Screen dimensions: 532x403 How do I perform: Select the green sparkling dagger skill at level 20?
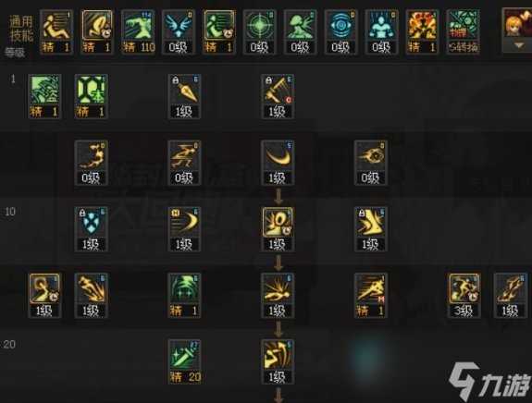[x=184, y=361]
